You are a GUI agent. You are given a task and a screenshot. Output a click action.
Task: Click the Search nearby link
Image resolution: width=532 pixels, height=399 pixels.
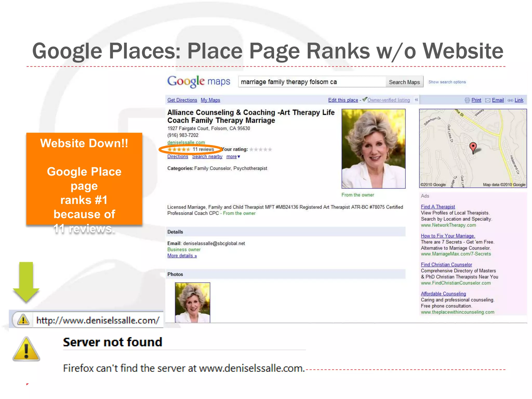[207, 156]
